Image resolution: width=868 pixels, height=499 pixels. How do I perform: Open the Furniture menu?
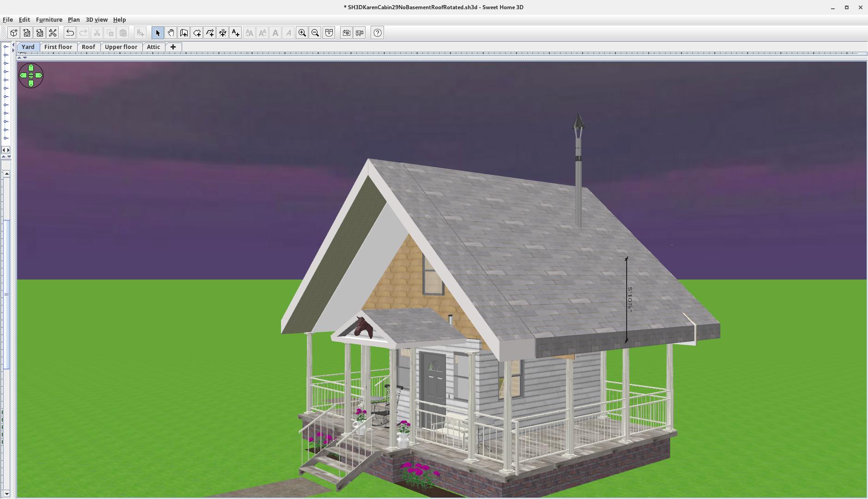(49, 20)
